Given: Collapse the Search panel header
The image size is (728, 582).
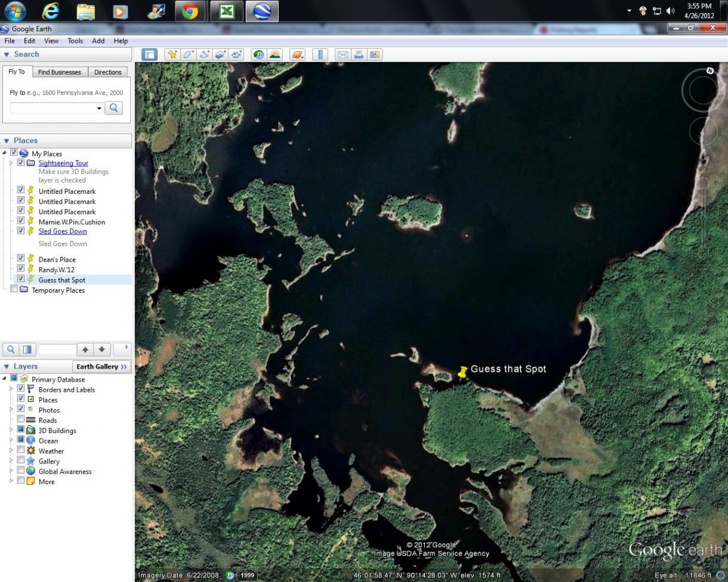Looking at the screenshot, I should click(7, 54).
